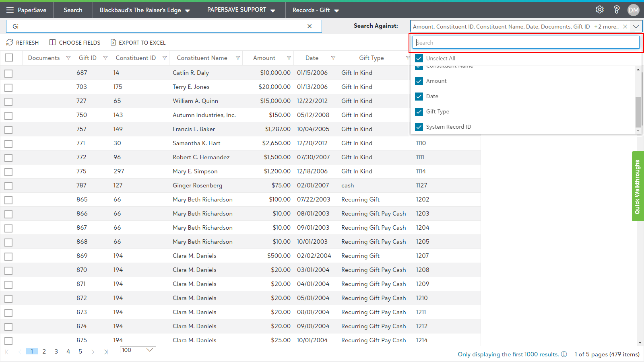The image size is (644, 362).
Task: Open the page size 100 dropdown
Action: click(x=138, y=350)
